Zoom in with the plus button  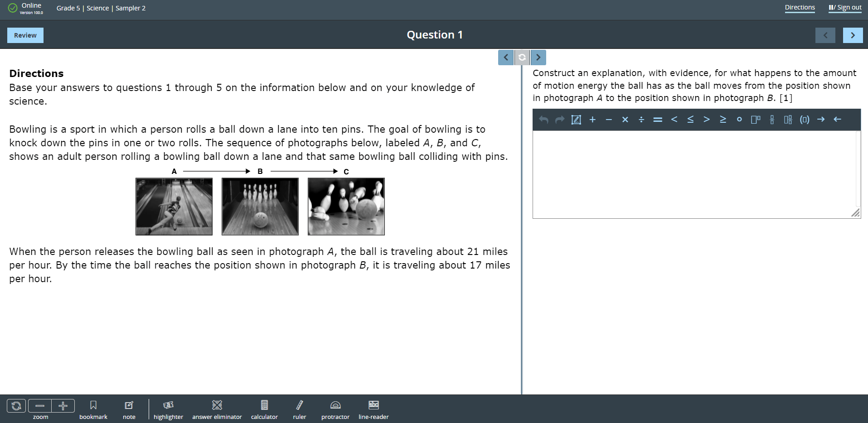coord(63,406)
